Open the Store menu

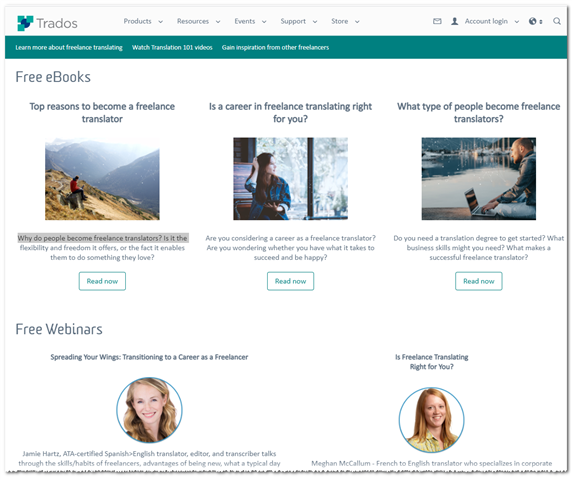tap(345, 22)
